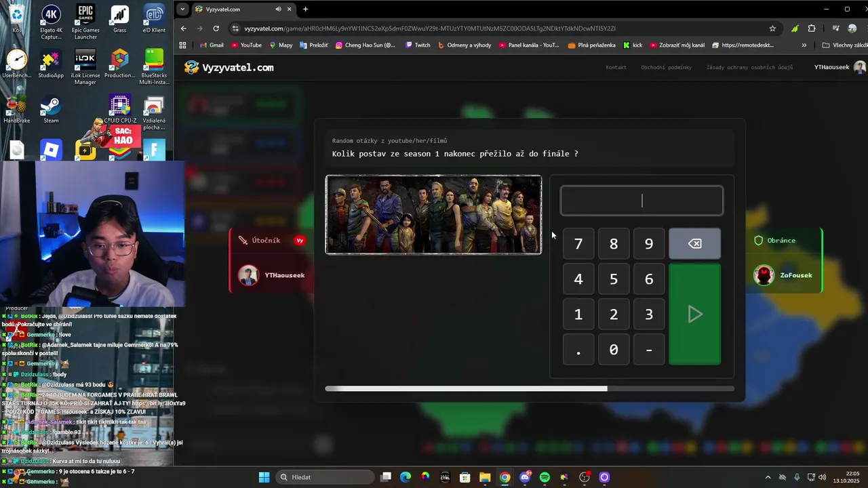Reload the page
Viewport: 868px width, 488px height.
[216, 28]
